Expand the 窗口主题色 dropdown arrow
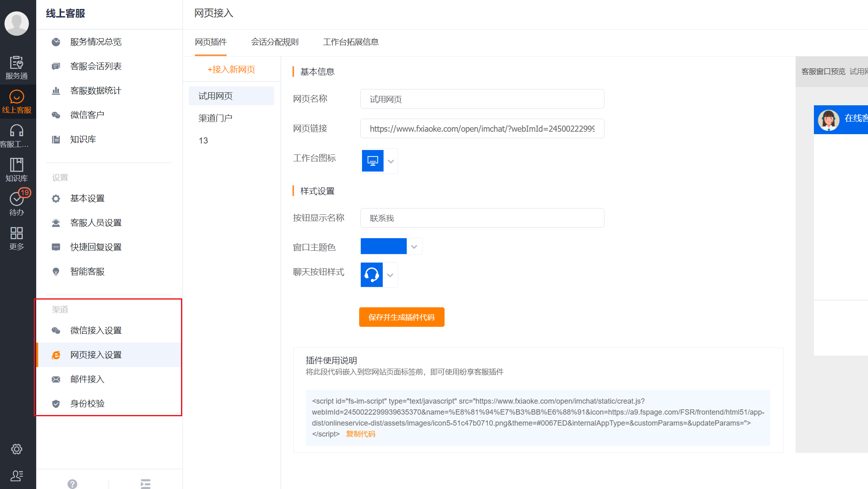868x489 pixels. click(414, 247)
